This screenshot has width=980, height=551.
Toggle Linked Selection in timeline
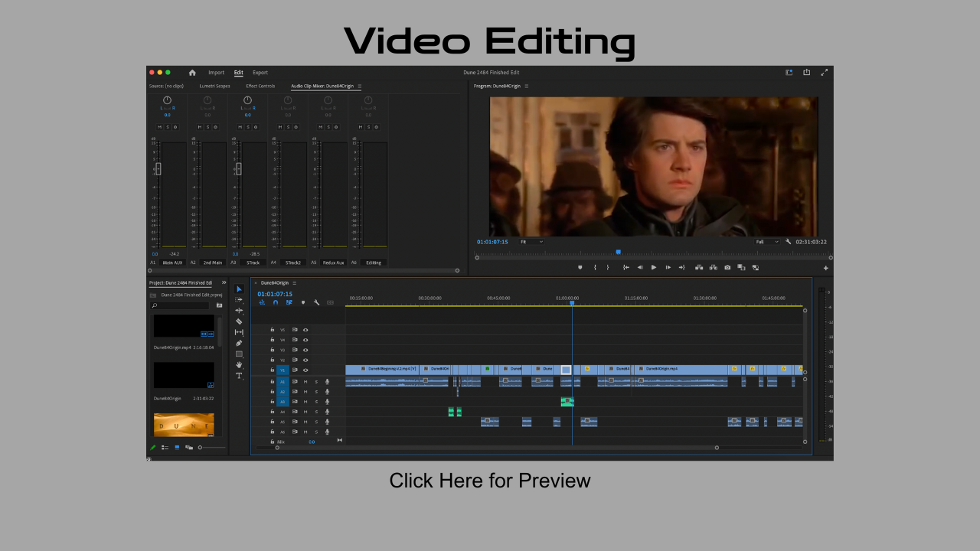(x=289, y=302)
